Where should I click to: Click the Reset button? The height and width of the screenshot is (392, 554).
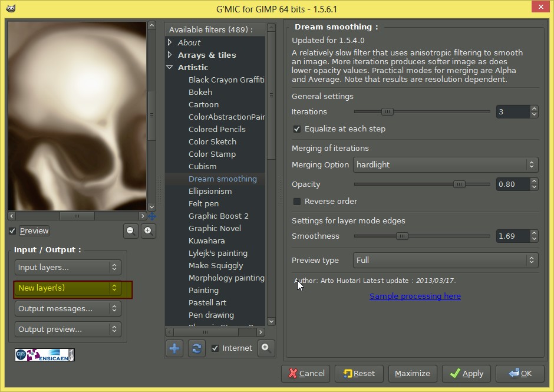coord(359,374)
